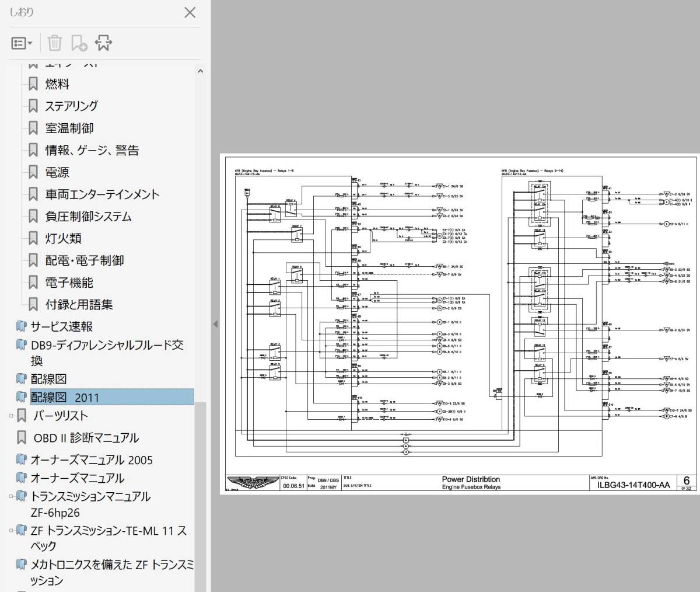Open the 配電・電子制御 bookmark
The image size is (700, 592).
pyautogui.click(x=85, y=261)
